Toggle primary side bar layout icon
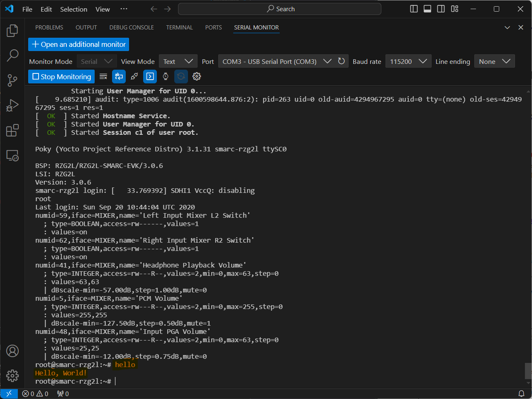 coord(414,9)
